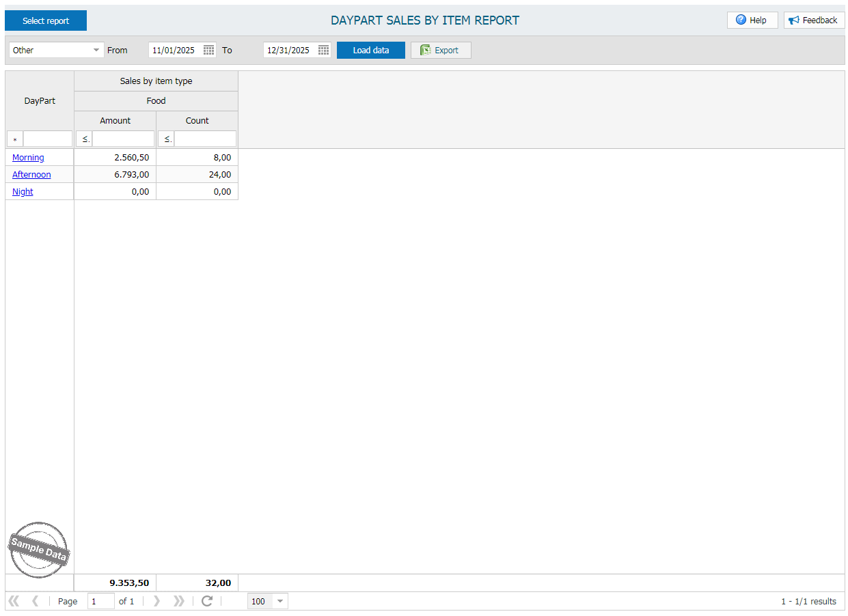Open the To date calendar picker
The width and height of the screenshot is (848, 616).
coord(324,50)
